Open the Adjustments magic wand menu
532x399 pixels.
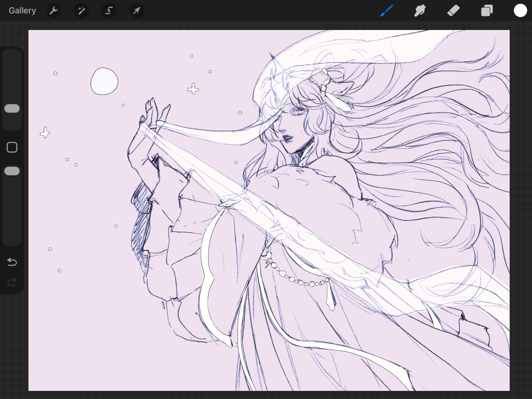tap(81, 11)
